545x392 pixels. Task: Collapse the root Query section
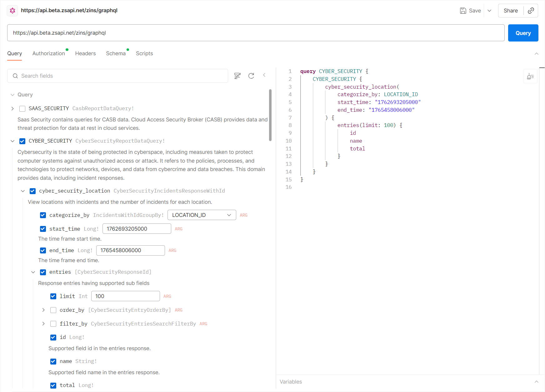pyautogui.click(x=12, y=95)
